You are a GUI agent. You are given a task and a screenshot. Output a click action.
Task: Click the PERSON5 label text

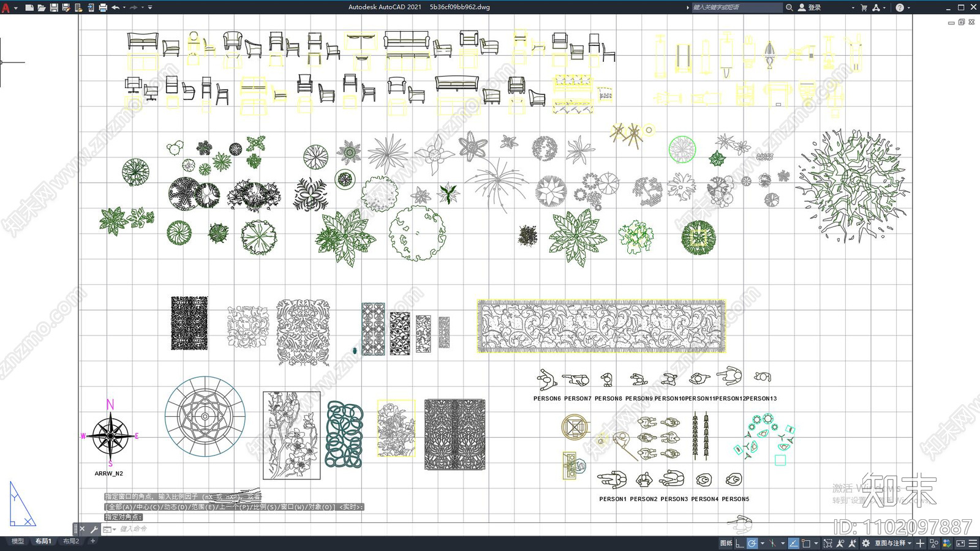[736, 499]
